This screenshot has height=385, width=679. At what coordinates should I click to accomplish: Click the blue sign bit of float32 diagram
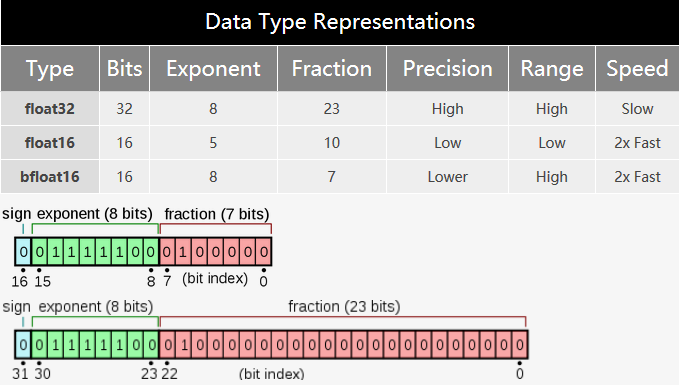[x=23, y=345]
